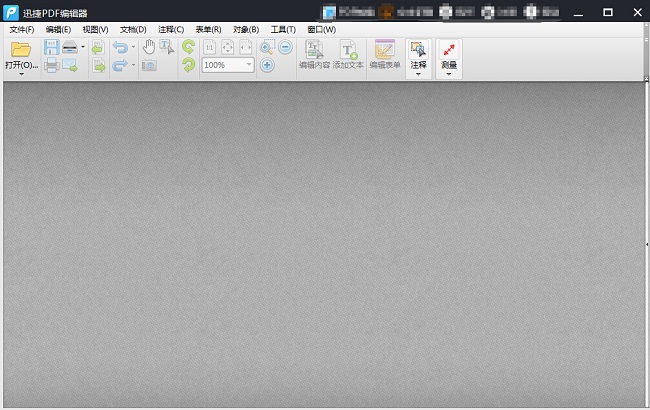The width and height of the screenshot is (650, 410).
Task: Open the redo history dropdown
Action: tap(133, 65)
